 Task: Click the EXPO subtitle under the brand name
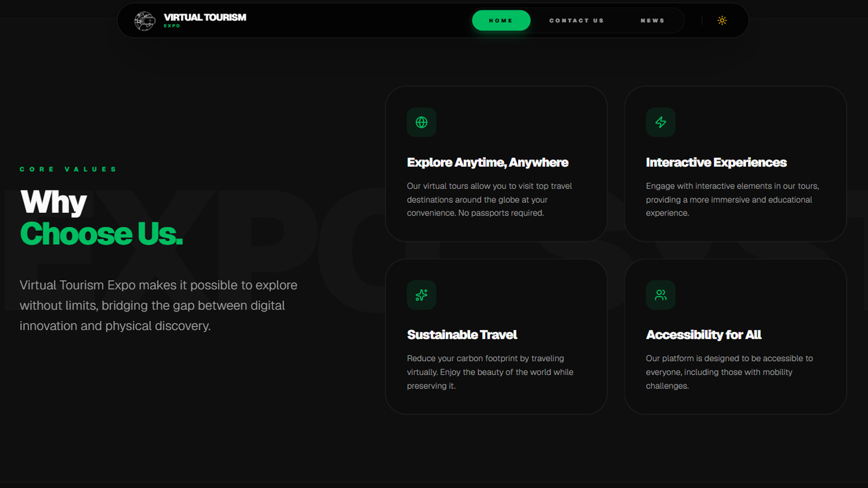pos(172,26)
